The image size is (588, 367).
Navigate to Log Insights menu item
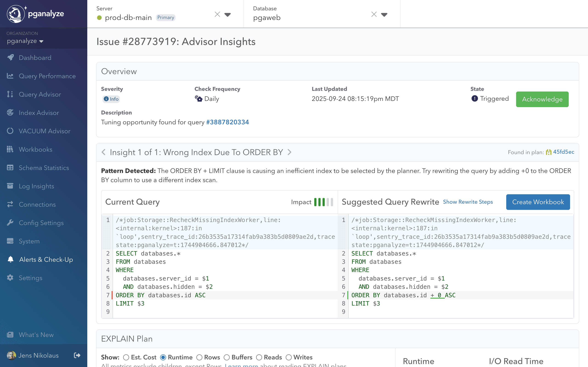coord(37,186)
